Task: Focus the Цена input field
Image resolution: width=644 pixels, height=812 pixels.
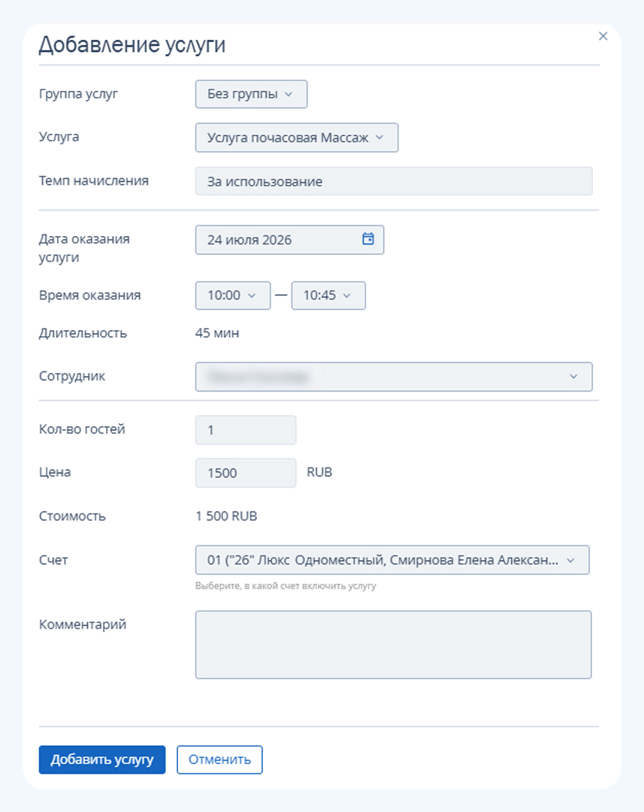Action: tap(246, 473)
